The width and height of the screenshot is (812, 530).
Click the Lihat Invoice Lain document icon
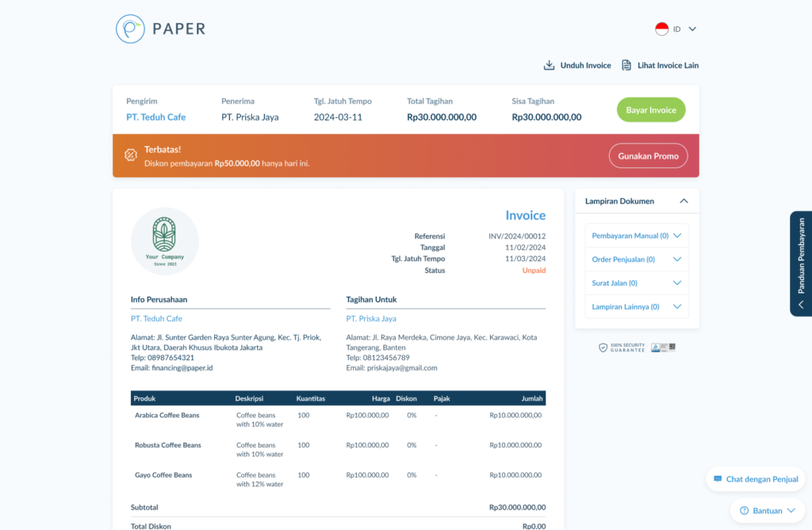tap(626, 65)
